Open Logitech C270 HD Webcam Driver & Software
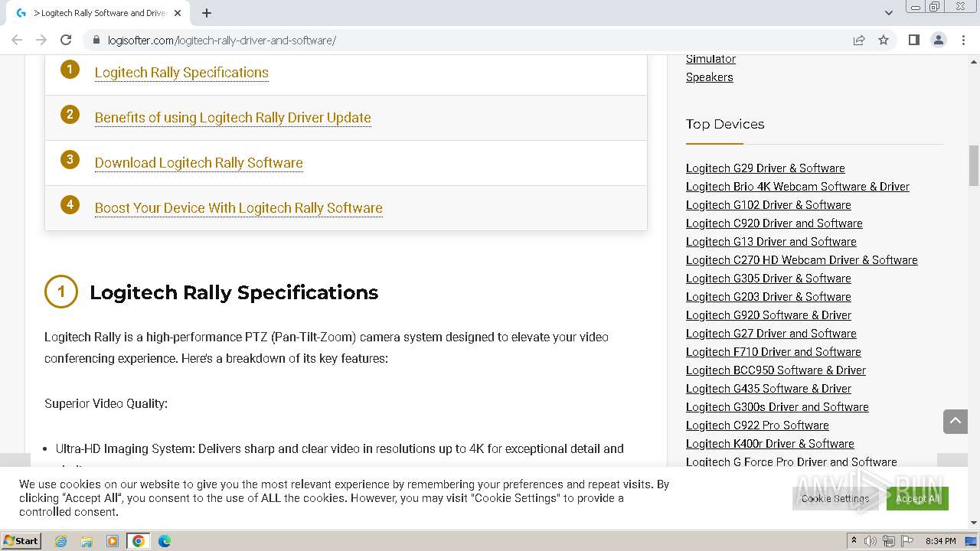Screen dimensions: 980x551 point(802,260)
